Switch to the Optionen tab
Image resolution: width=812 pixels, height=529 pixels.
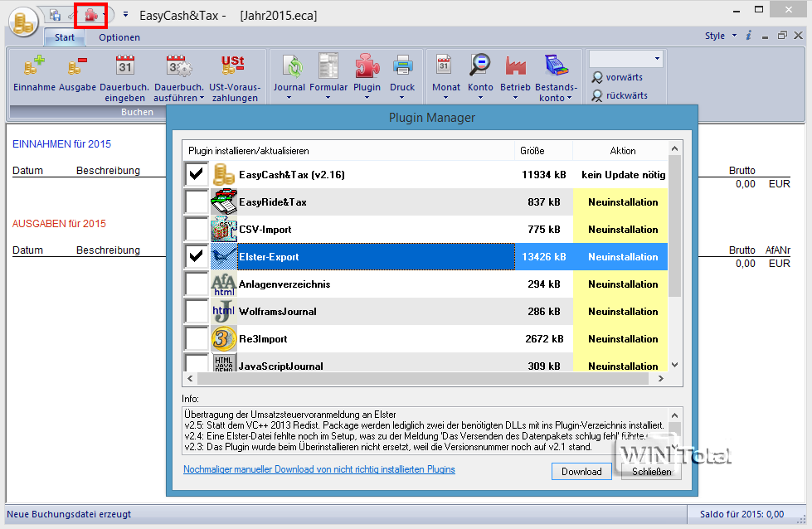(119, 37)
